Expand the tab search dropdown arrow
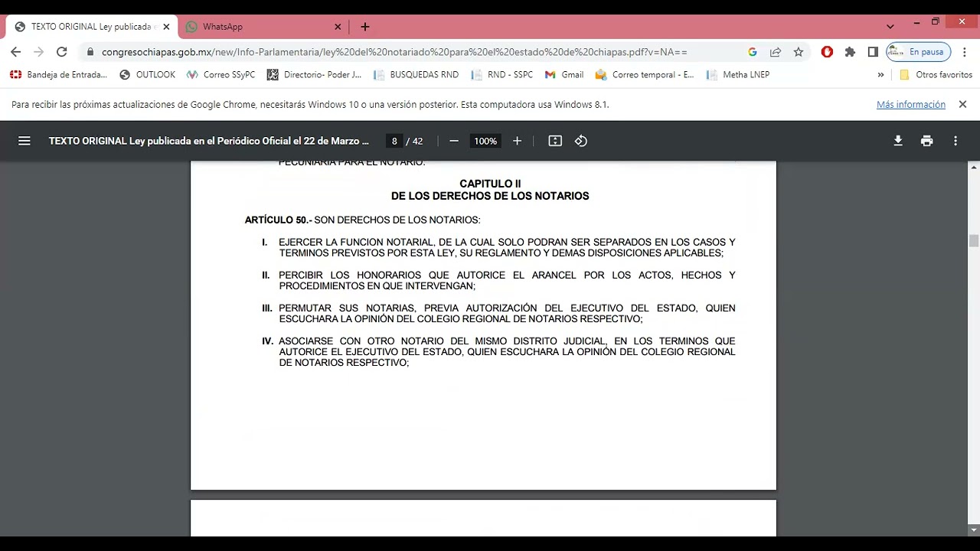980x551 pixels. pyautogui.click(x=890, y=26)
